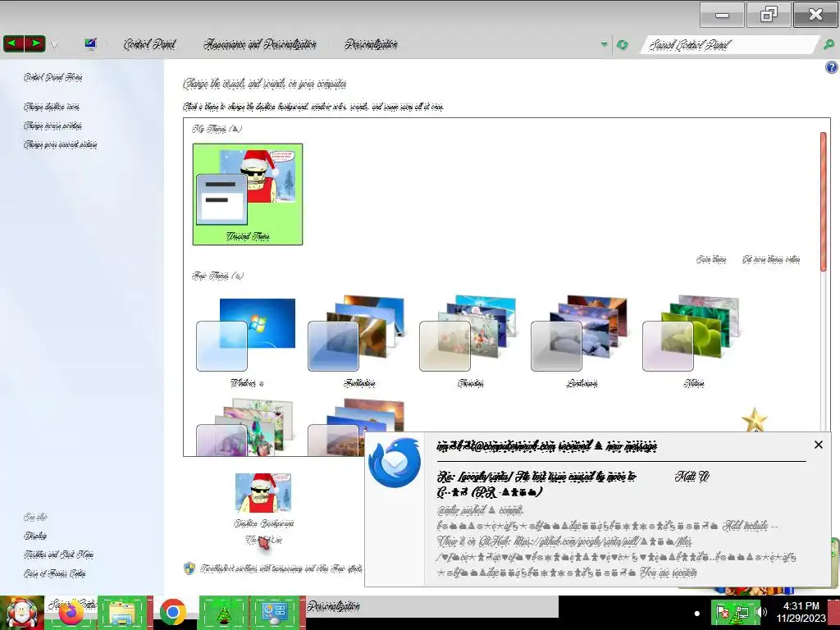The image size is (840, 630).
Task: Open Taskbar and Start Menu link
Action: point(58,555)
